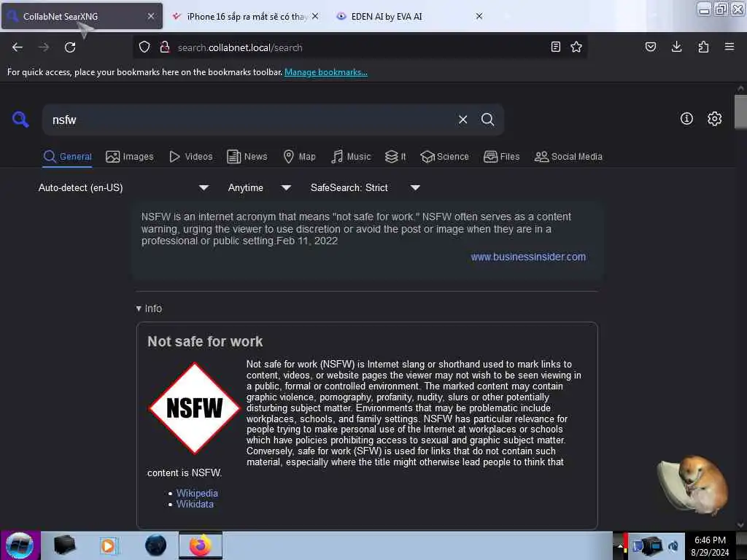The height and width of the screenshot is (560, 747).
Task: Switch to the Science category
Action: coord(445,157)
